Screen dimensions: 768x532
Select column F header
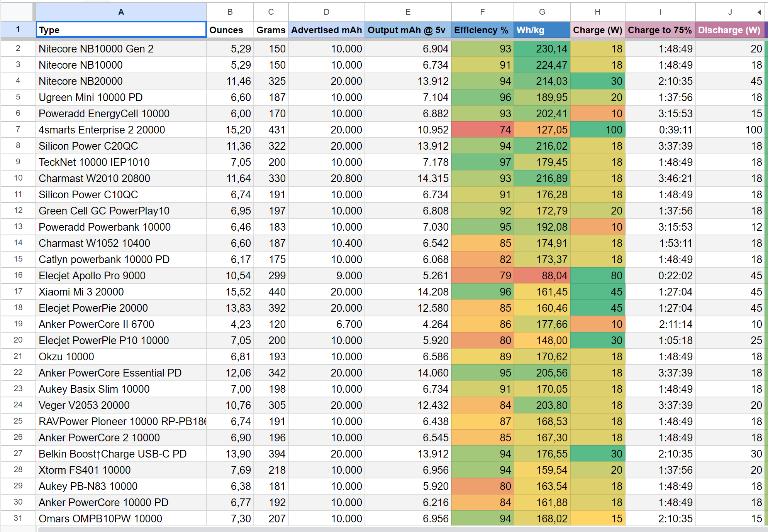[x=482, y=12]
